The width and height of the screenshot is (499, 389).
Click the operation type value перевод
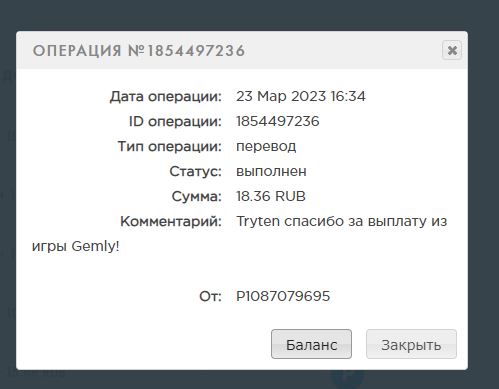tap(266, 146)
